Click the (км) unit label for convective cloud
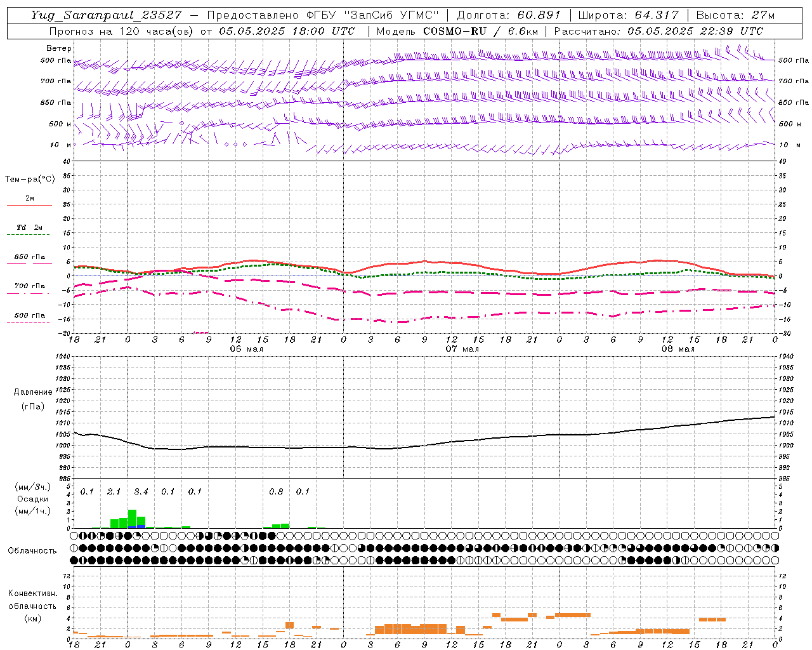Viewport: 812px width, 650px height. click(32, 618)
